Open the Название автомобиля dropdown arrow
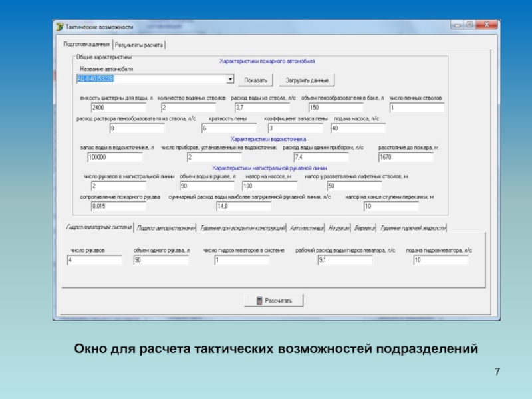Image resolution: width=532 pixels, height=399 pixels. (x=230, y=79)
